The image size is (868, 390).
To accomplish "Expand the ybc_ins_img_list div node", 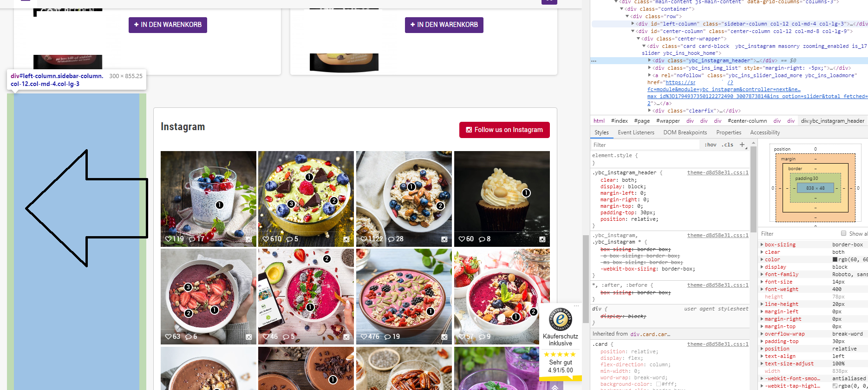I will coord(649,68).
